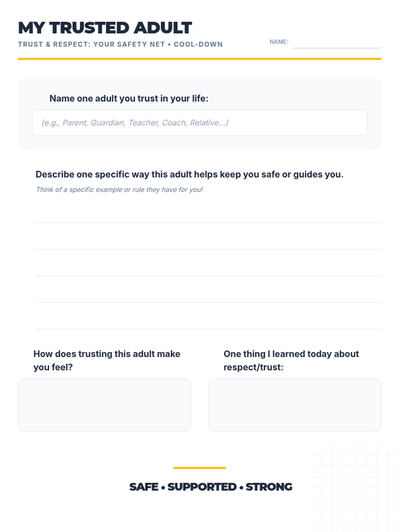This screenshot has width=399, height=532.
Task: Click the 'Name one adult you trust' heading
Action: (x=129, y=98)
